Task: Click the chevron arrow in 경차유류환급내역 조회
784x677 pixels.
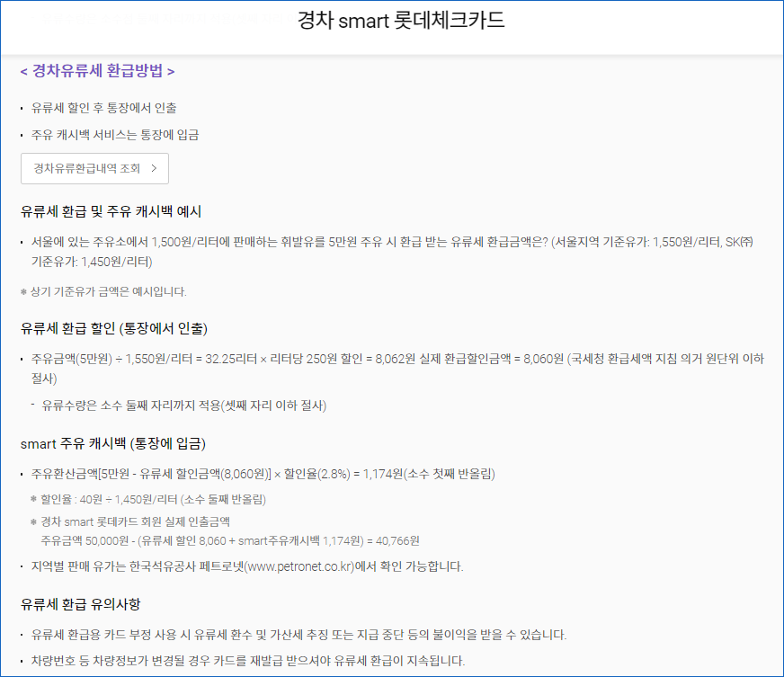Action: tap(154, 168)
